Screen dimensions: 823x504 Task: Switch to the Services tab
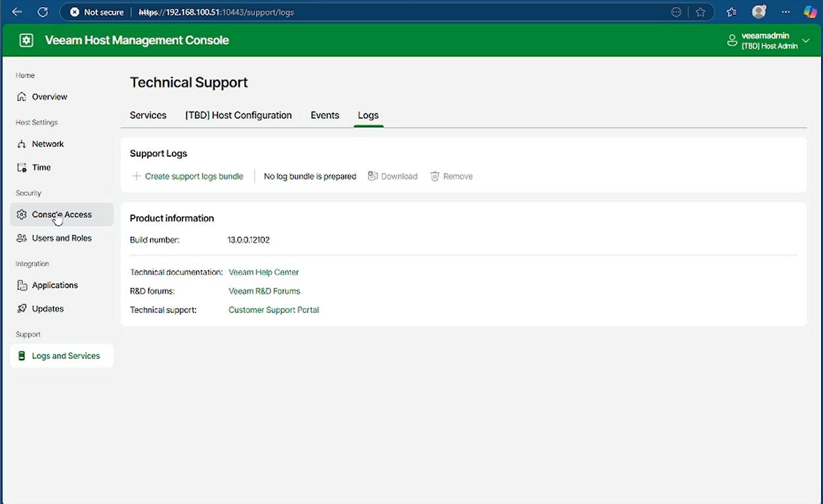(148, 115)
